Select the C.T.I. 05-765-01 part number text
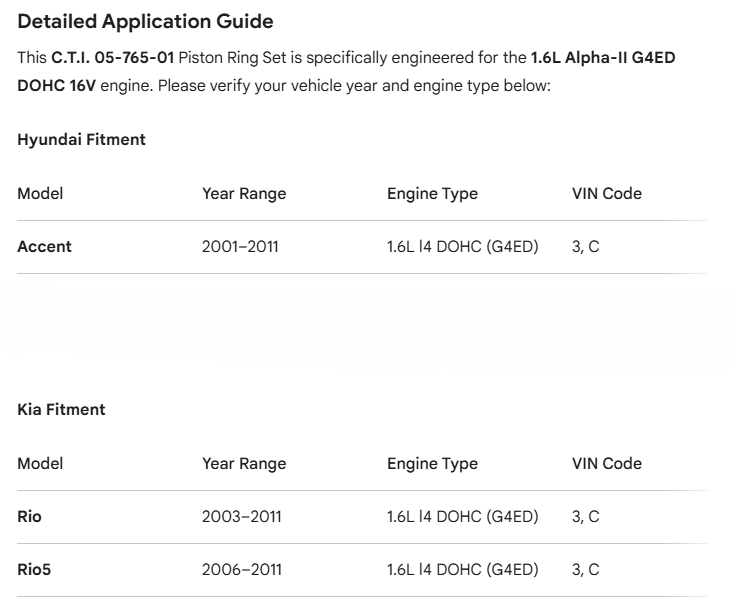The height and width of the screenshot is (614, 732). 113,58
